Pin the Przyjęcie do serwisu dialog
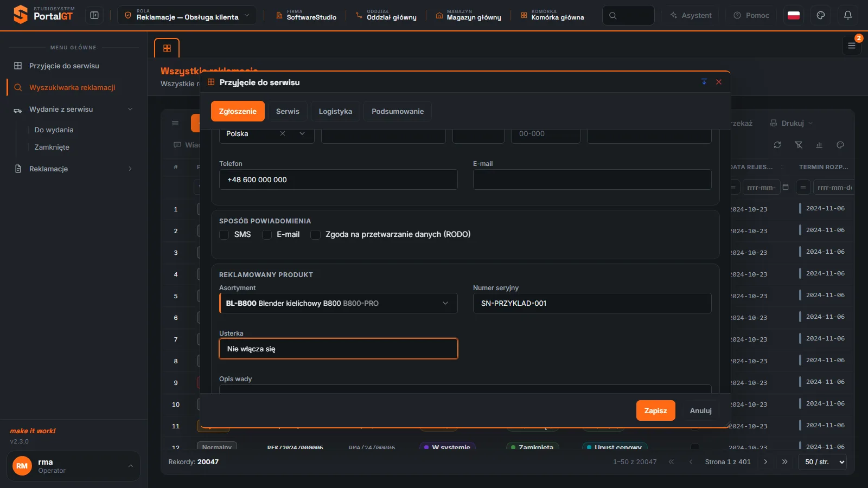868x488 pixels. 704,82
